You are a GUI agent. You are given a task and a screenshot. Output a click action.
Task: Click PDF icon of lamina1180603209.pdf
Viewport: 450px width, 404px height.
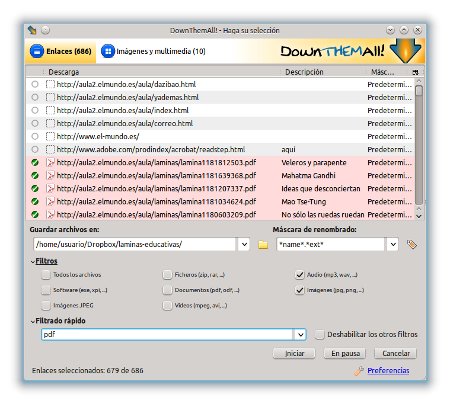[50, 215]
